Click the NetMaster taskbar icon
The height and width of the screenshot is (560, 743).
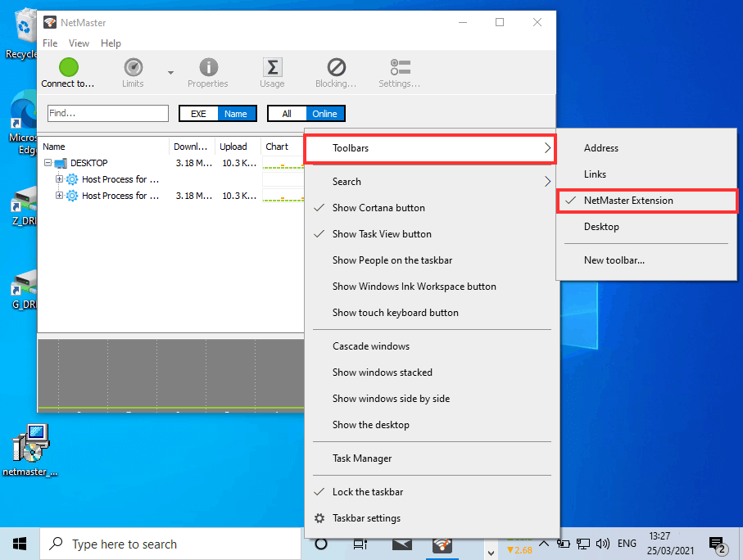click(x=442, y=545)
